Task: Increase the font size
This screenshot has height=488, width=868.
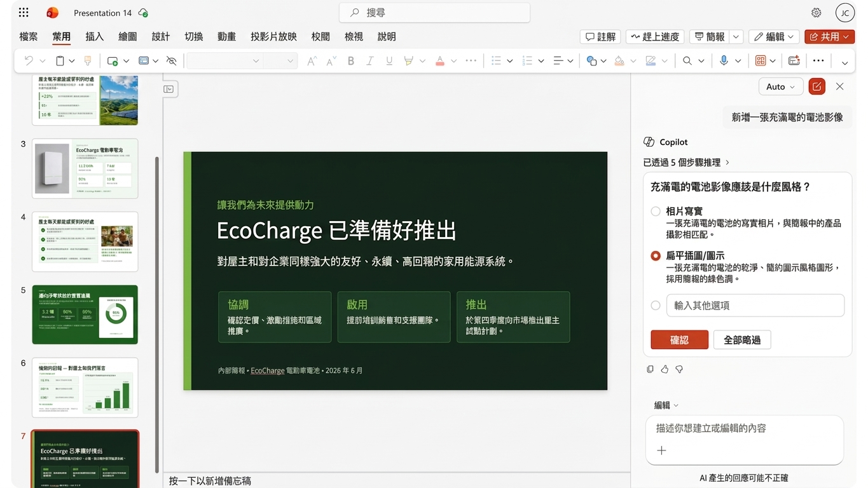Action: tap(312, 61)
